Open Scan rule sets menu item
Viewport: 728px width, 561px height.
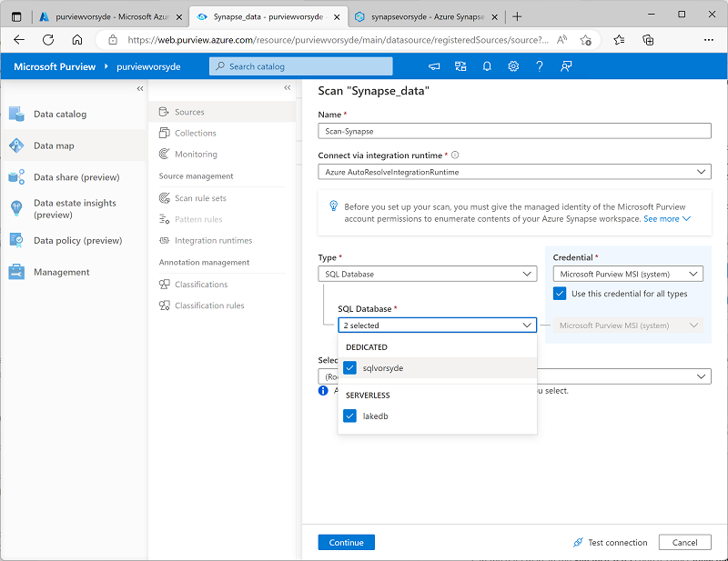(x=200, y=198)
